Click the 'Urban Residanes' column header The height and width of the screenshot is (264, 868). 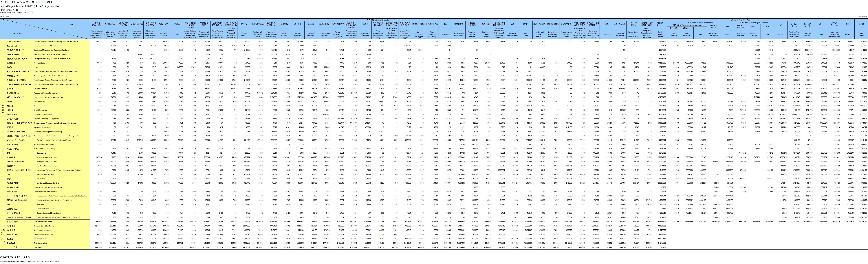pos(687,34)
